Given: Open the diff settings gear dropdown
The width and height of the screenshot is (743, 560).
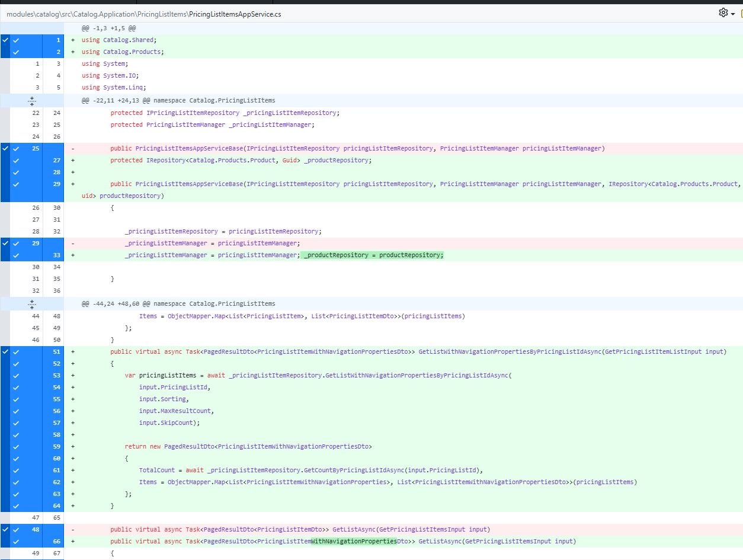Looking at the screenshot, I should point(726,13).
